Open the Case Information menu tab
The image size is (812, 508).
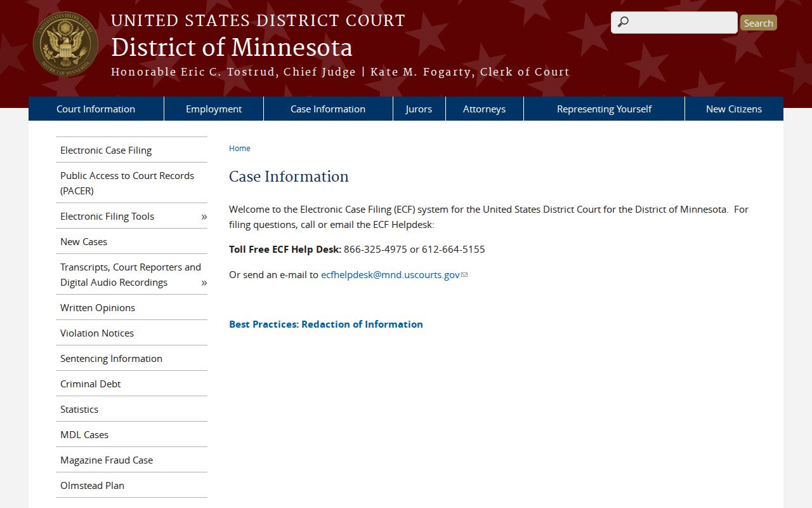328,109
